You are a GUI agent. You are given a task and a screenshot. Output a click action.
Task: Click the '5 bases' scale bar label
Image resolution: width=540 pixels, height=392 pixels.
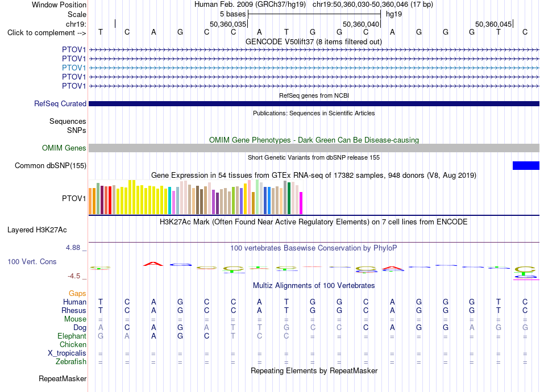pos(232,14)
